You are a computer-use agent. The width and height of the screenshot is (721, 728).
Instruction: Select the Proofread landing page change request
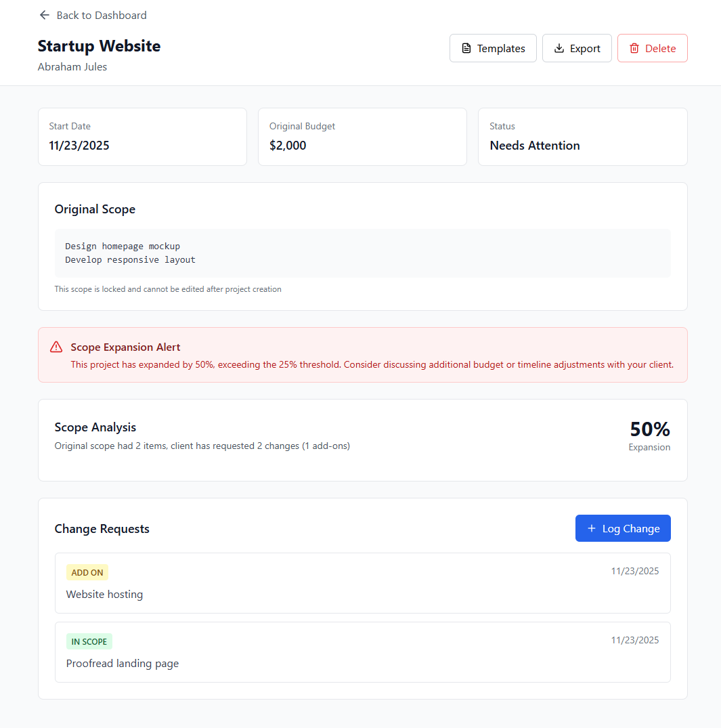(x=362, y=652)
